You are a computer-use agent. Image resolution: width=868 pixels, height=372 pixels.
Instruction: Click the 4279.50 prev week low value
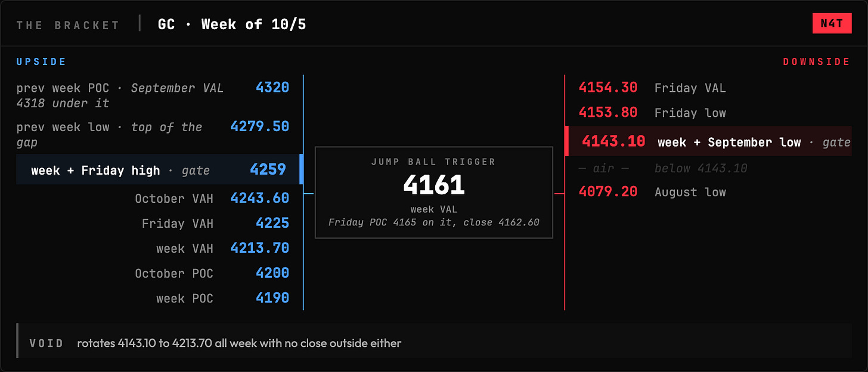(259, 126)
